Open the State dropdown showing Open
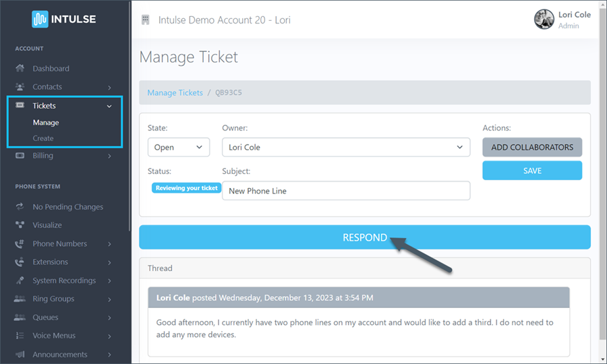Screen dimensions: 607x364 [179, 147]
